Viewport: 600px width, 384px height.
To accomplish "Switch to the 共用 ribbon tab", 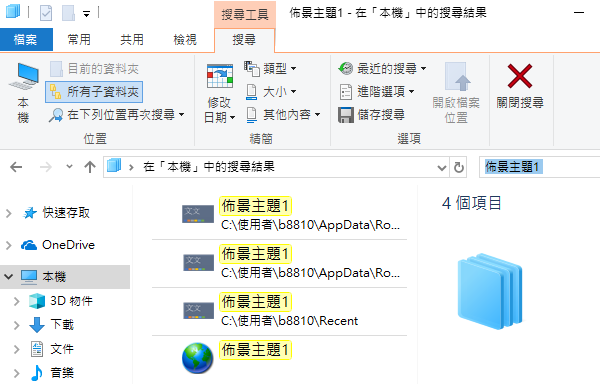I will (132, 40).
